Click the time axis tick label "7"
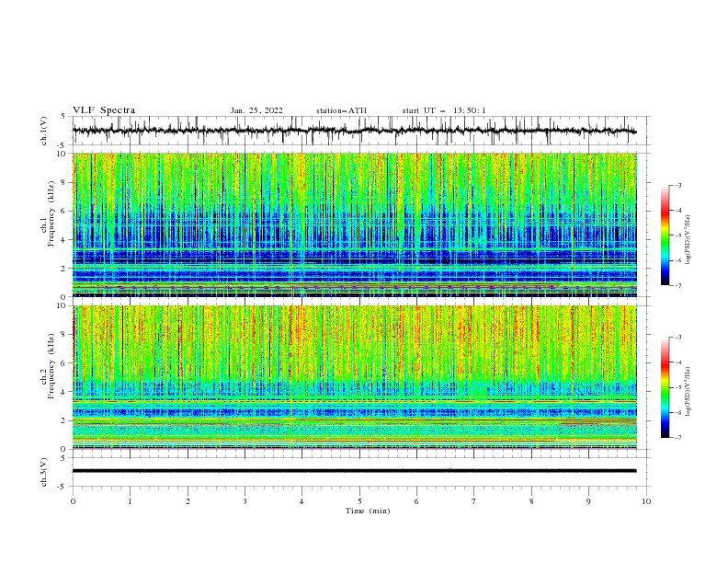This screenshot has width=728, height=563. 474,501
